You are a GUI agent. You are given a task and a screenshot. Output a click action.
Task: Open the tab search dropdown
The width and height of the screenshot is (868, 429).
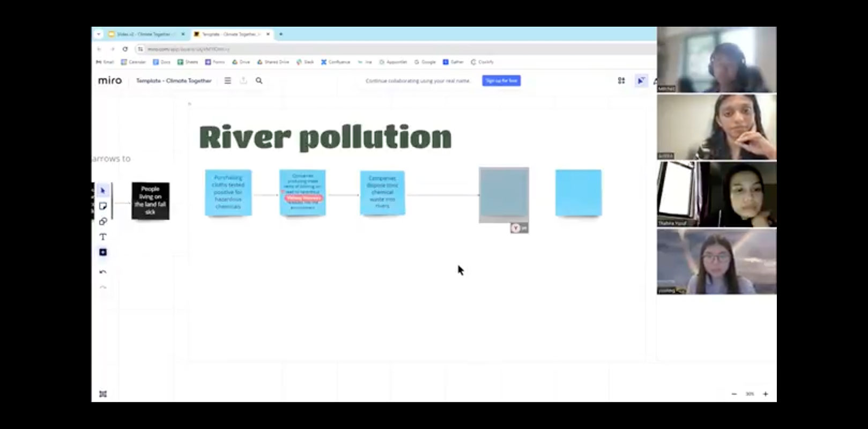click(x=99, y=34)
